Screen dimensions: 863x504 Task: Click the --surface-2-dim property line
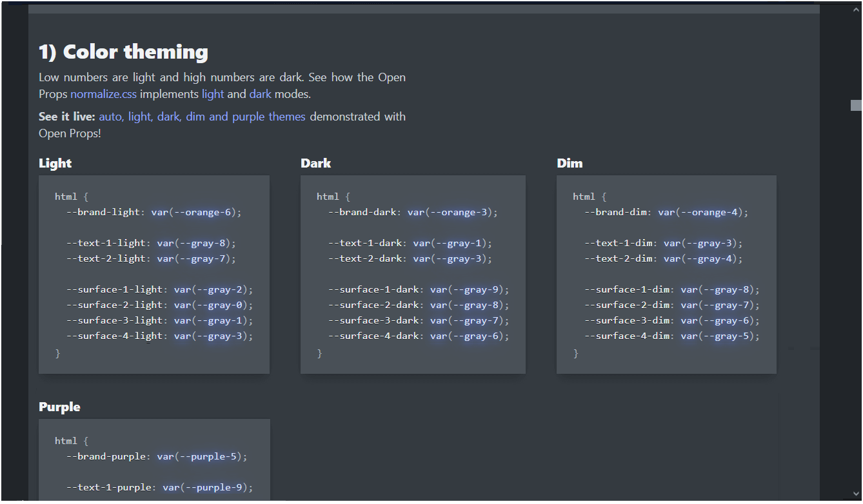coord(672,305)
